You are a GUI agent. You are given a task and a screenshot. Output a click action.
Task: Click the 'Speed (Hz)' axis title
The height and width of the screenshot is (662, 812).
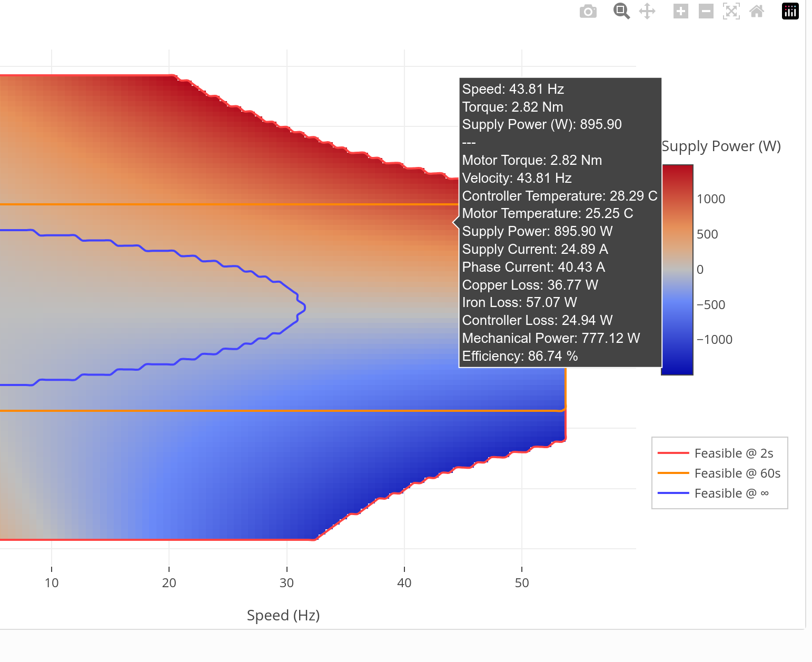pos(283,615)
